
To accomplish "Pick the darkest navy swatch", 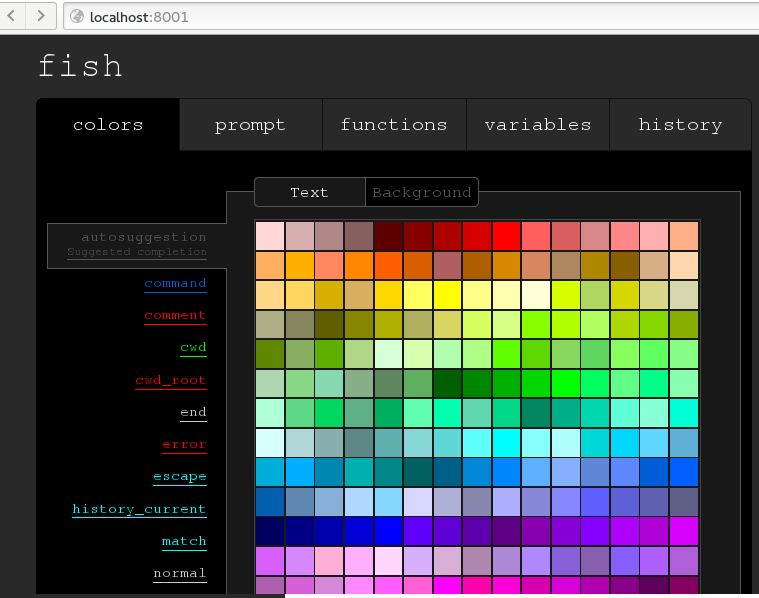I will point(270,531).
